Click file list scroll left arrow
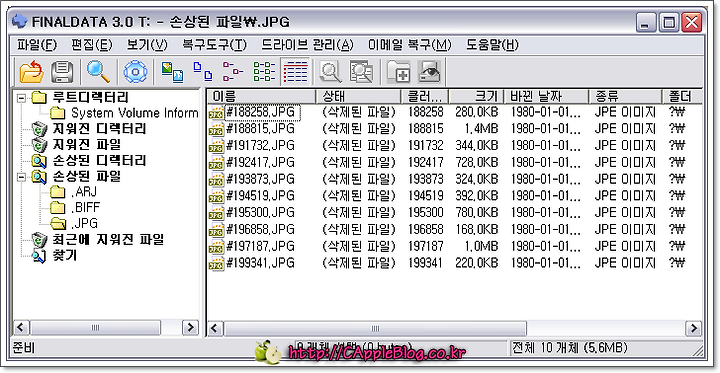The image size is (720, 373). coord(216,328)
